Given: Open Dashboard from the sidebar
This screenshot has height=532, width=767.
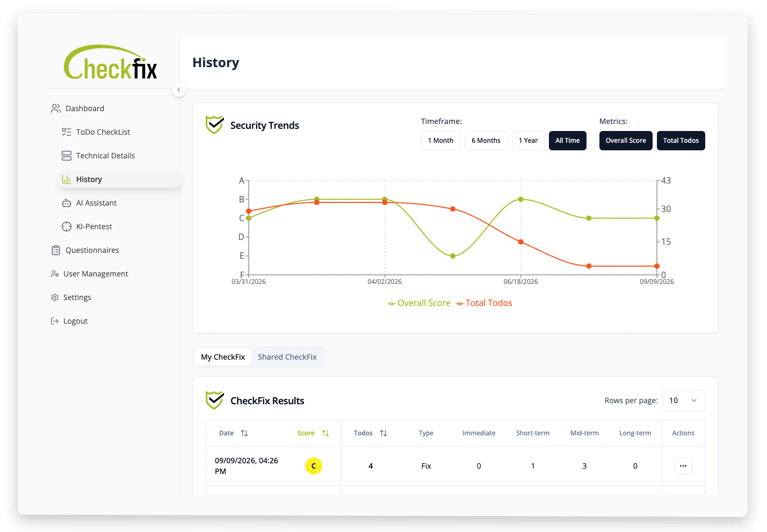Looking at the screenshot, I should pyautogui.click(x=85, y=108).
